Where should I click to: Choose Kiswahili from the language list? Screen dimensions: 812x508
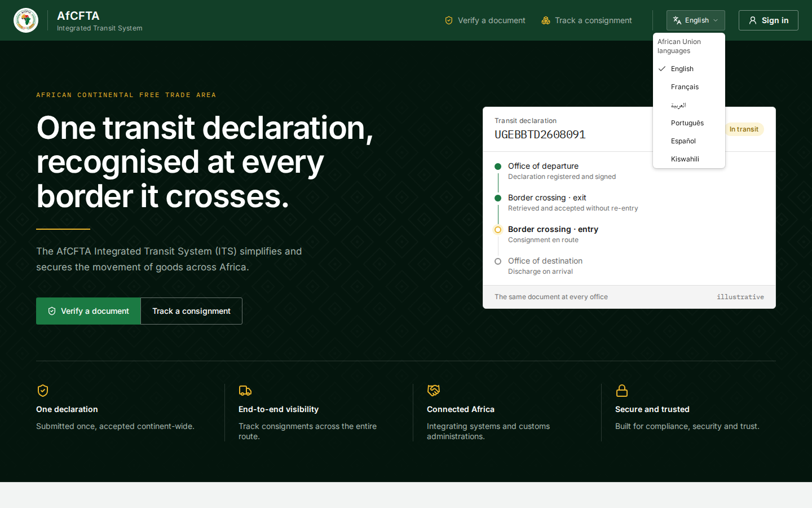click(689, 159)
